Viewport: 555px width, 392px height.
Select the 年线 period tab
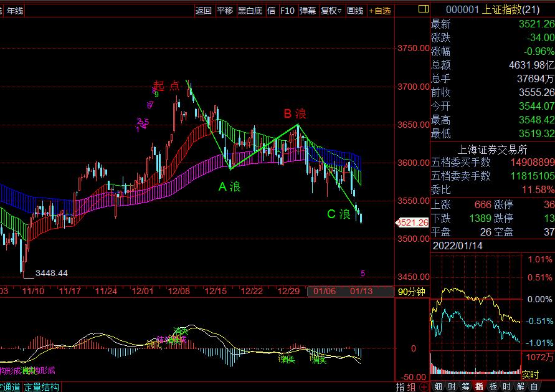(x=15, y=11)
